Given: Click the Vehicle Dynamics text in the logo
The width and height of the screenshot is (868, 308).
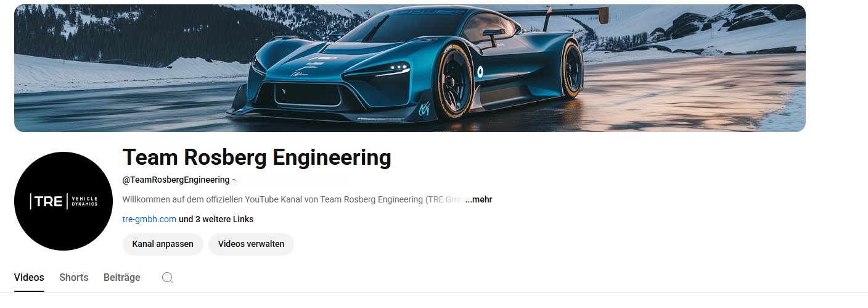Looking at the screenshot, I should (84, 202).
